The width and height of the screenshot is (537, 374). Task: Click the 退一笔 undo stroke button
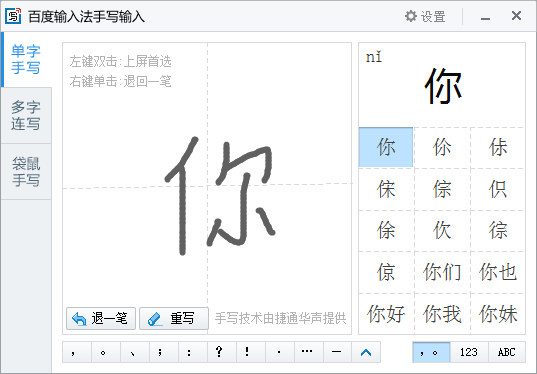pos(101,319)
